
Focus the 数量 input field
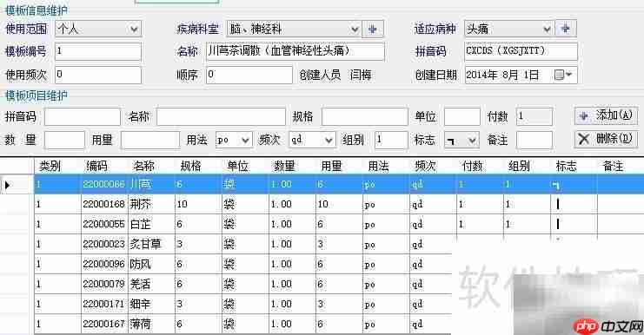64,141
